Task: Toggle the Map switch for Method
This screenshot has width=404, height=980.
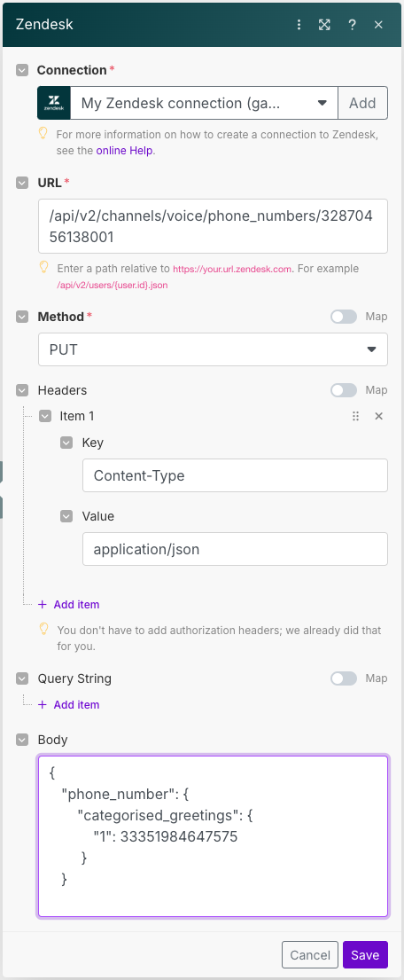Action: point(344,317)
